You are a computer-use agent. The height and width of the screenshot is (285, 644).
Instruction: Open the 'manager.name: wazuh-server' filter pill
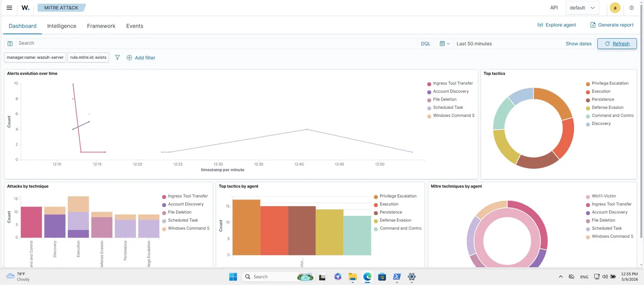click(x=35, y=57)
